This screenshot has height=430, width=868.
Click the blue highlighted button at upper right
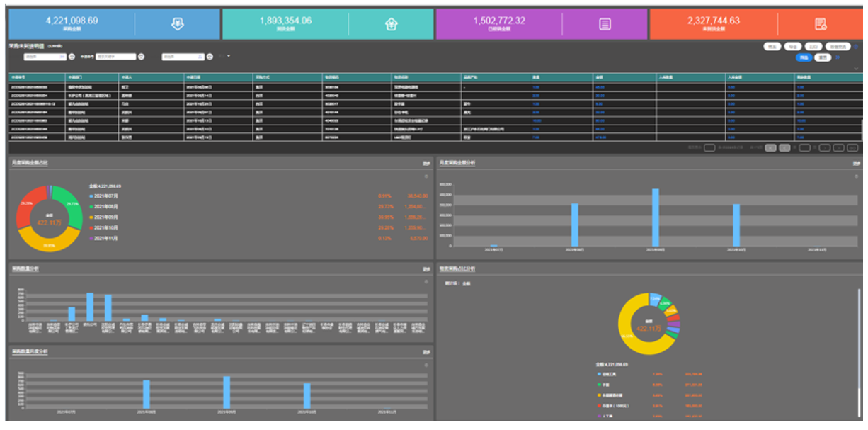(x=804, y=57)
